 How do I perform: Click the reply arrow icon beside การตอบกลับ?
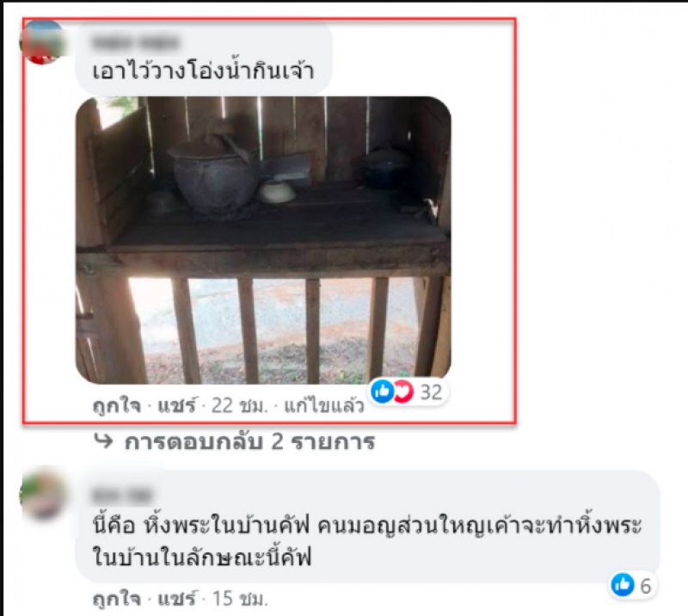coord(103,440)
